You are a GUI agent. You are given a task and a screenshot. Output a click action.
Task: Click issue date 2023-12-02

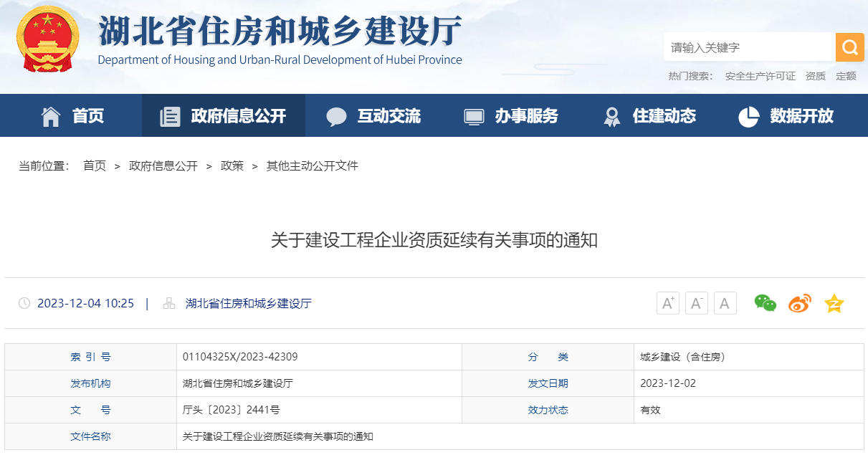[668, 383]
